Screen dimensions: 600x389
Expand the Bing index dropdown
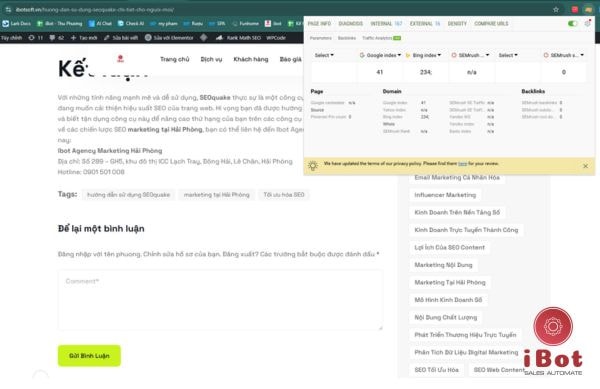[423, 55]
